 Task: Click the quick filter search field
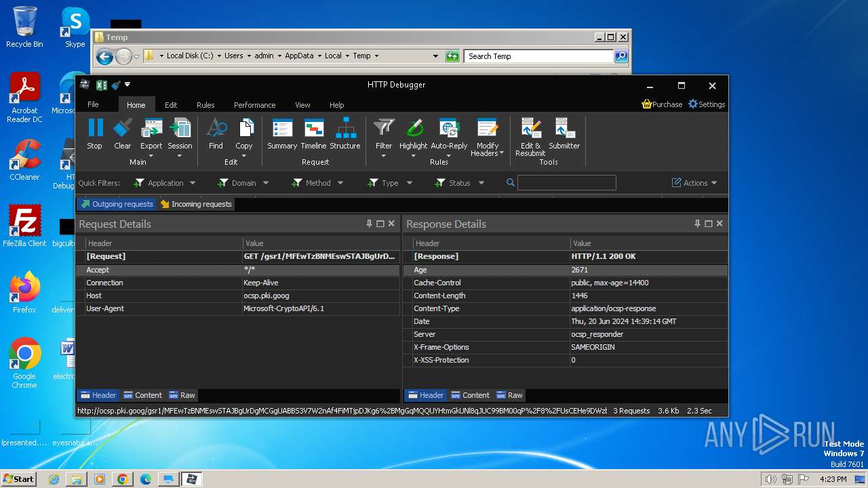point(567,183)
